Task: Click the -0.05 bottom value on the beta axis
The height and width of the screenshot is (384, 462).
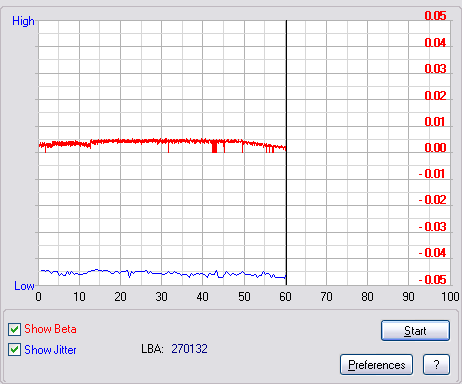Action: (432, 279)
